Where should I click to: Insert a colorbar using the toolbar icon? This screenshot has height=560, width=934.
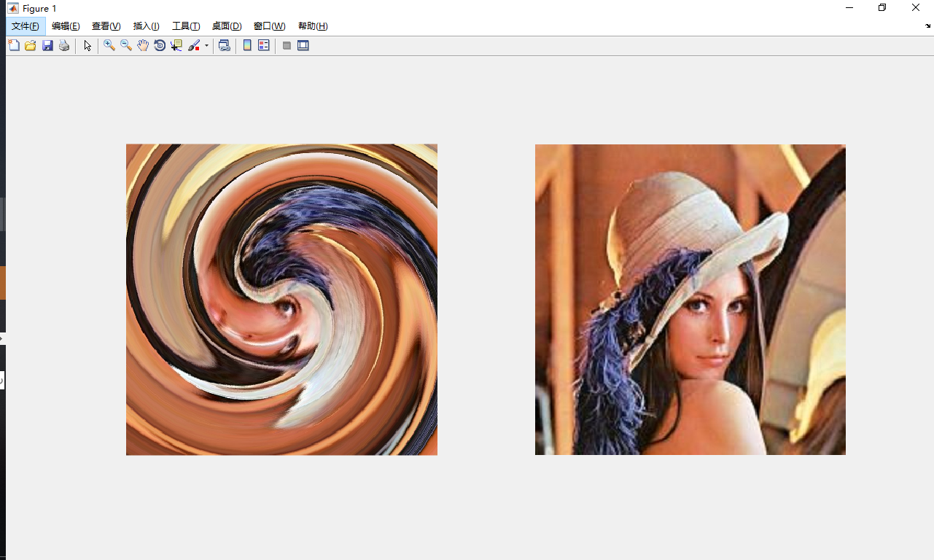coord(247,45)
